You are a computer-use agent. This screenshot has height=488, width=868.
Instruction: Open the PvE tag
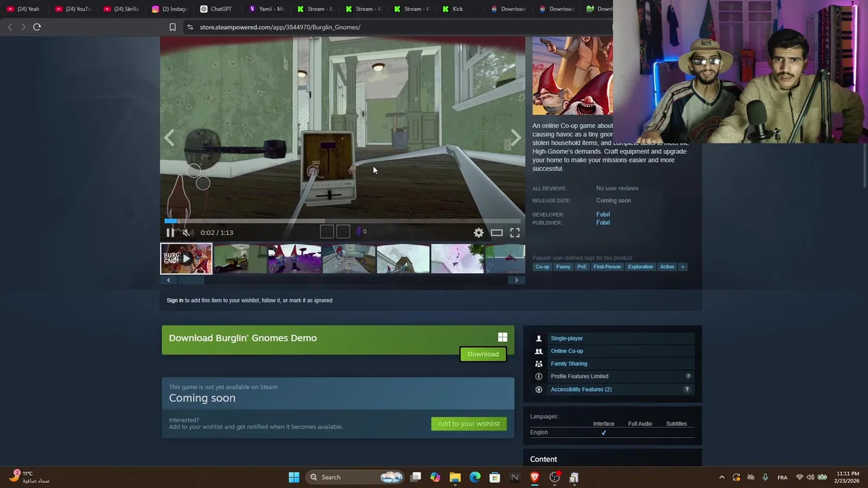tap(582, 266)
